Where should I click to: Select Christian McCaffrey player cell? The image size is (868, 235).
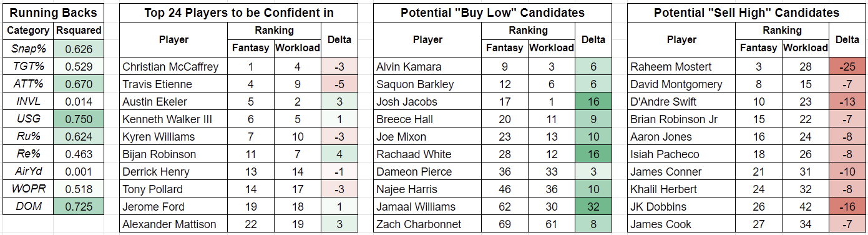(x=173, y=67)
